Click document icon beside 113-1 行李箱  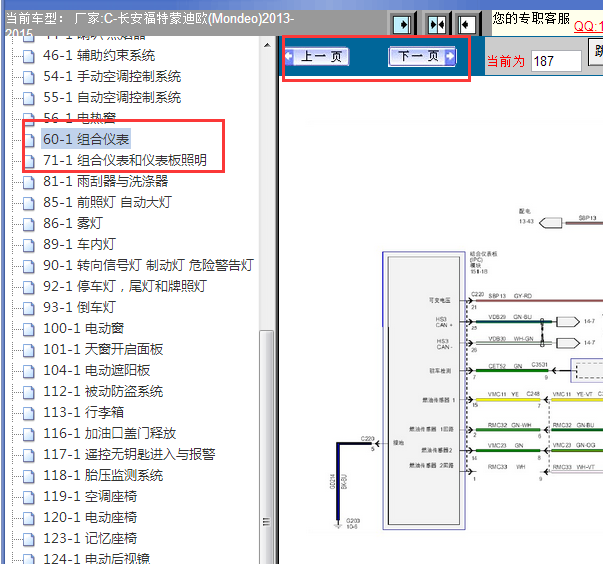pyautogui.click(x=28, y=413)
